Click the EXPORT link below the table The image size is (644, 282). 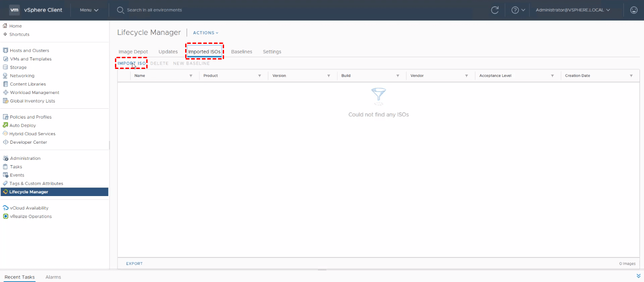[x=134, y=264]
